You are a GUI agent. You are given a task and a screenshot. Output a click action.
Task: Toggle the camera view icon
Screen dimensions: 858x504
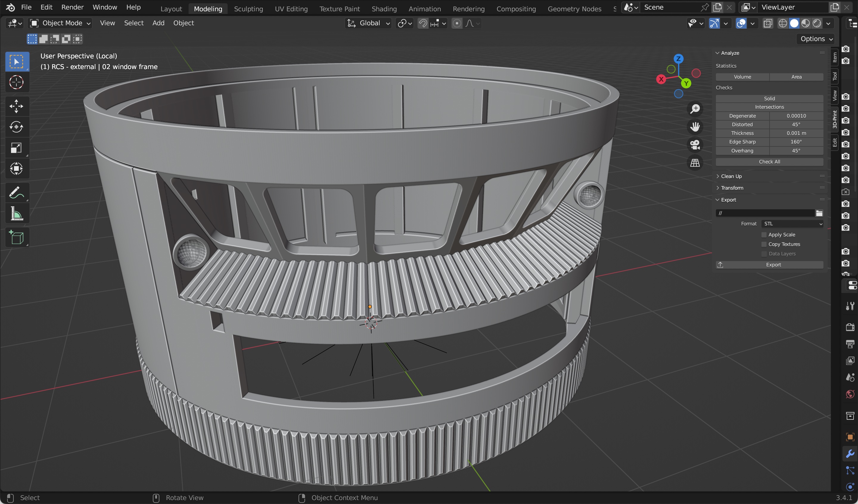[x=695, y=145]
